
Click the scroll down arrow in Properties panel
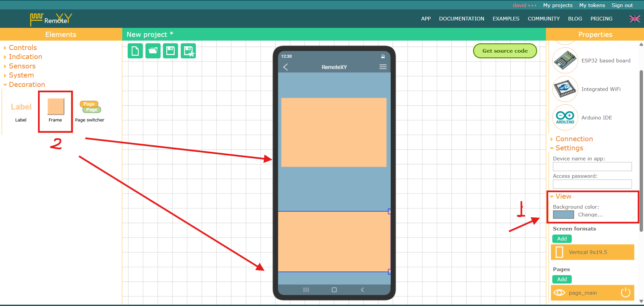coord(641,301)
